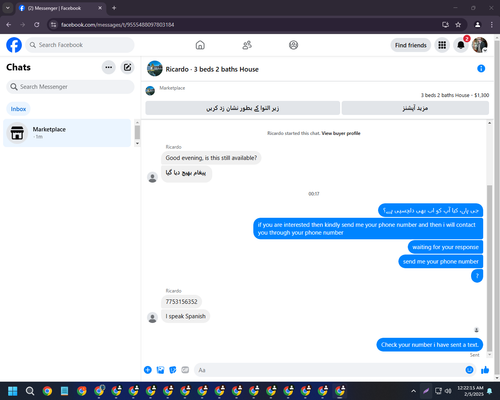Open the taskbar clock and date
The image size is (500, 400).
(470, 391)
